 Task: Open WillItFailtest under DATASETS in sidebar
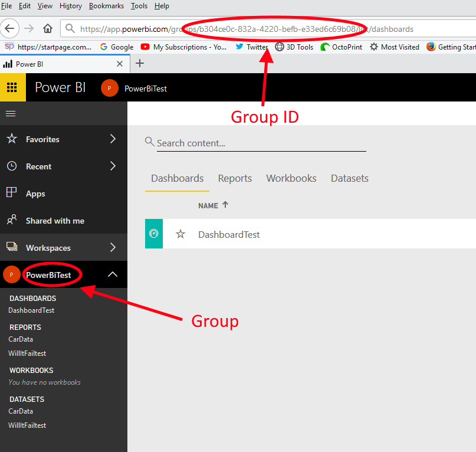coord(27,425)
